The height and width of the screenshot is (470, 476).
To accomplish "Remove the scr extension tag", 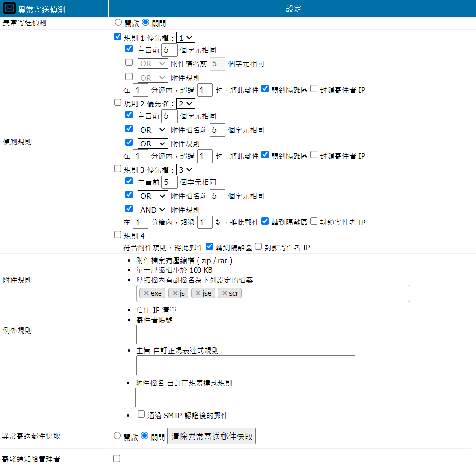I will 224,293.
